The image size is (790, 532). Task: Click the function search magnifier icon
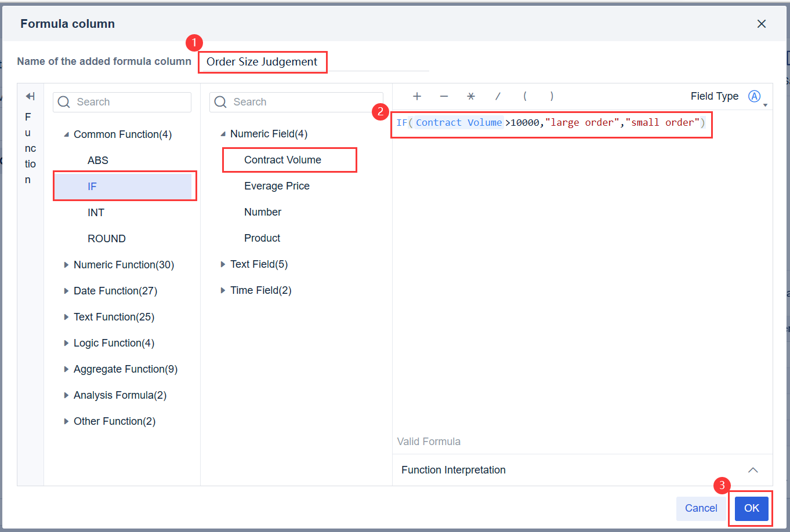[x=64, y=102]
